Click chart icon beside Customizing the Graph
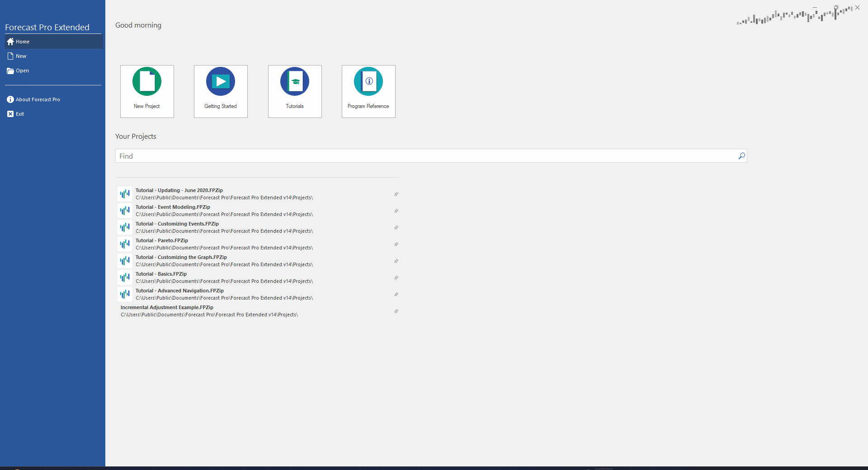868x470 pixels. coord(125,261)
